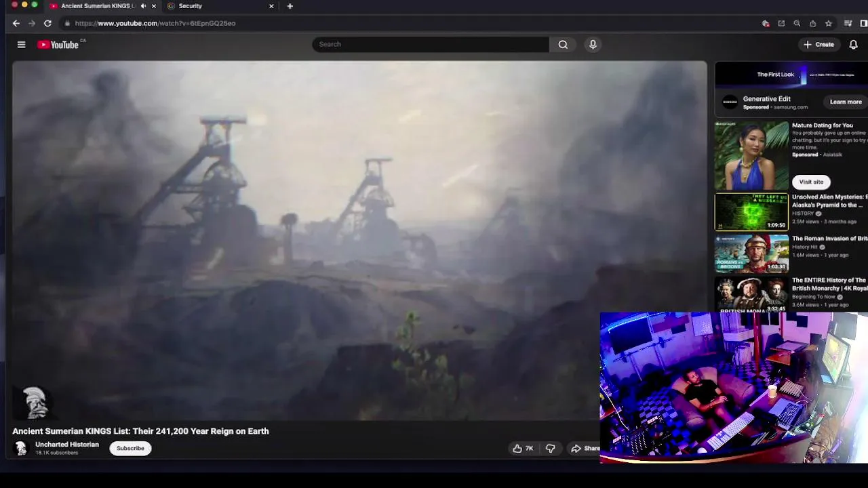Close the Security tab

coord(271,6)
